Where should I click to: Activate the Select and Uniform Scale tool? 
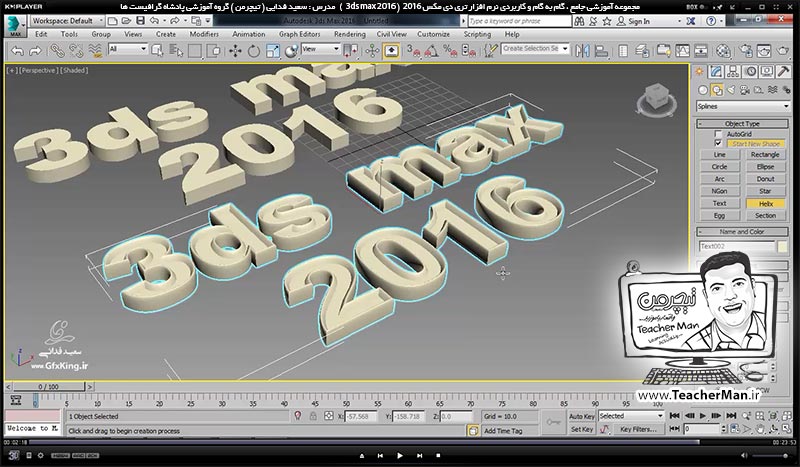272,51
